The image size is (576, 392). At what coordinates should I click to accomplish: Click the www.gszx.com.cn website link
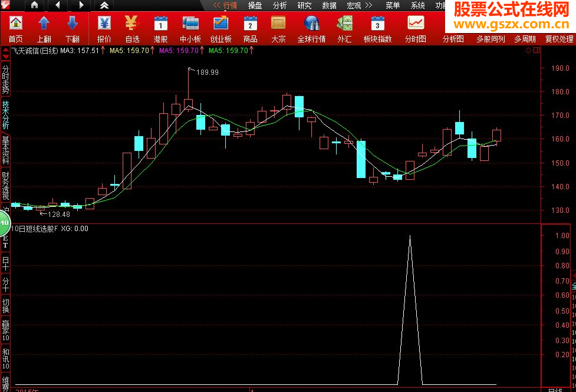[511, 24]
